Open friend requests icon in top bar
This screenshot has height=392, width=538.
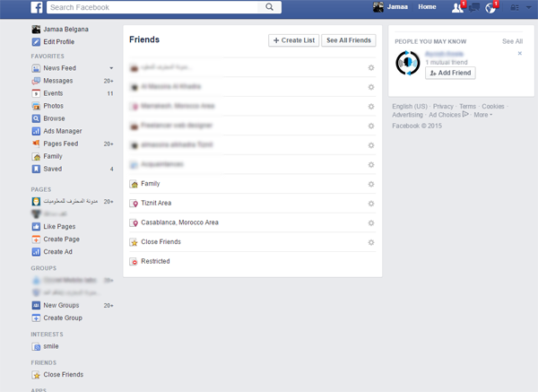click(x=457, y=7)
